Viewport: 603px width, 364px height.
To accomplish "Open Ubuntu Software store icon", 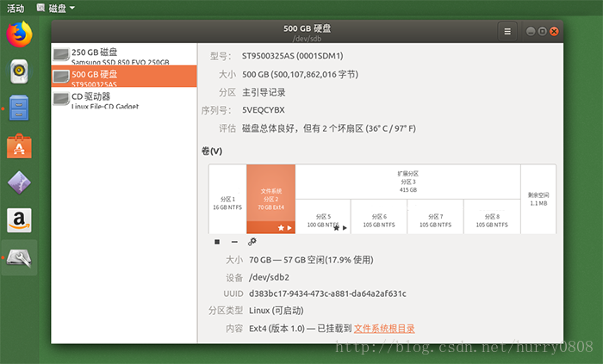I will pyautogui.click(x=19, y=146).
